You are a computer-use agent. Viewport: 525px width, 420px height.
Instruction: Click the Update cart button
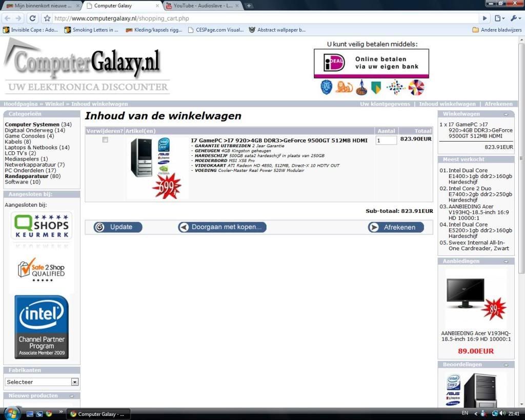click(118, 227)
